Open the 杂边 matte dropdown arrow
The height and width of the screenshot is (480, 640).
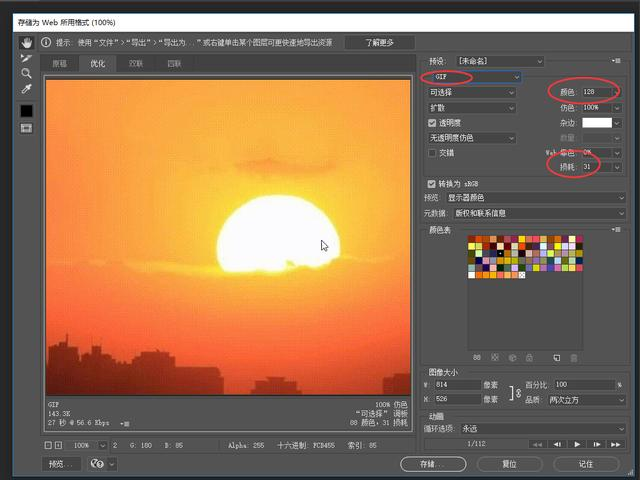pos(617,123)
